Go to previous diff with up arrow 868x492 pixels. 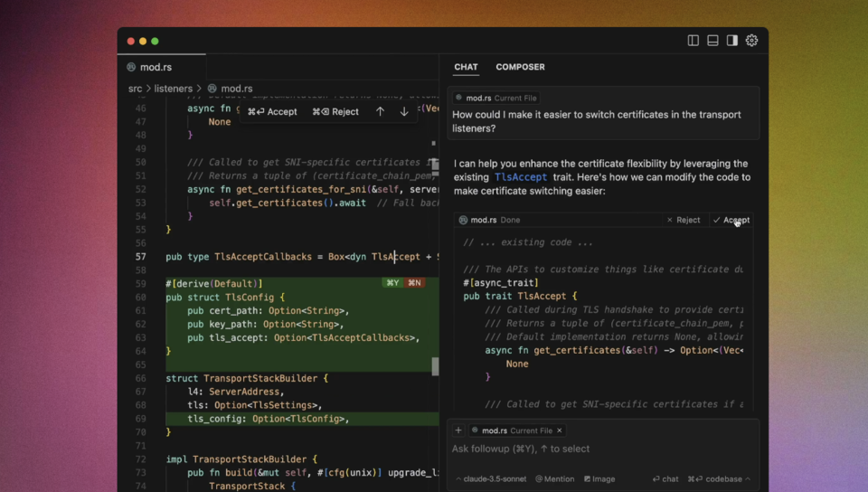tap(380, 112)
